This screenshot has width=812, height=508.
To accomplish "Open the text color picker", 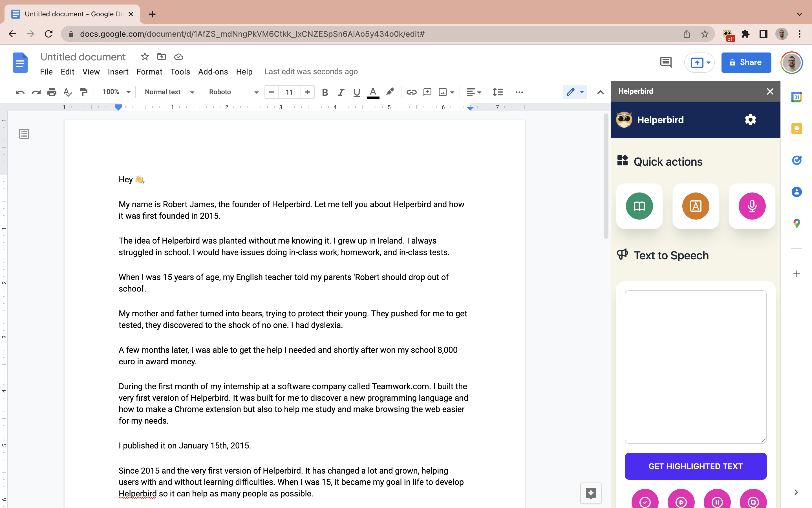I will pos(373,92).
